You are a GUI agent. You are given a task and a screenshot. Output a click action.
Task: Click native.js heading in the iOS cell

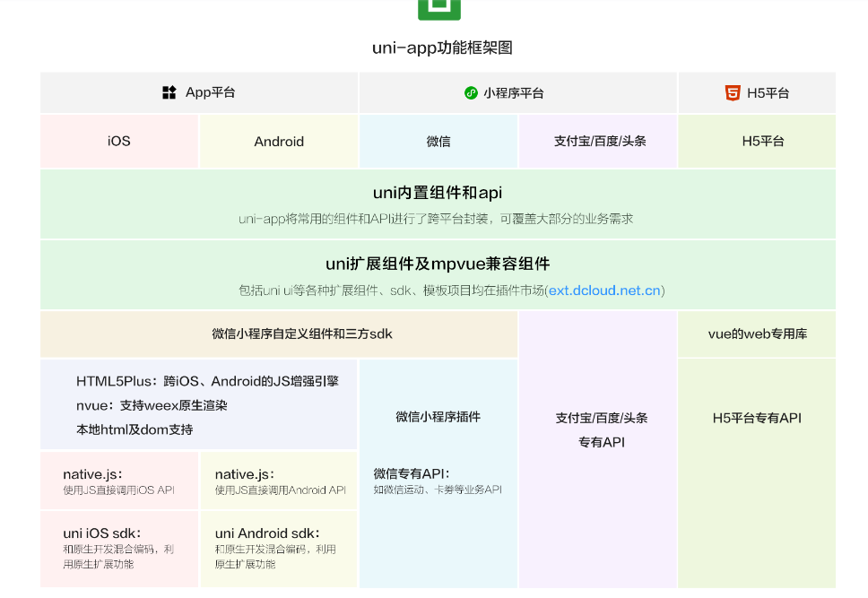93,474
